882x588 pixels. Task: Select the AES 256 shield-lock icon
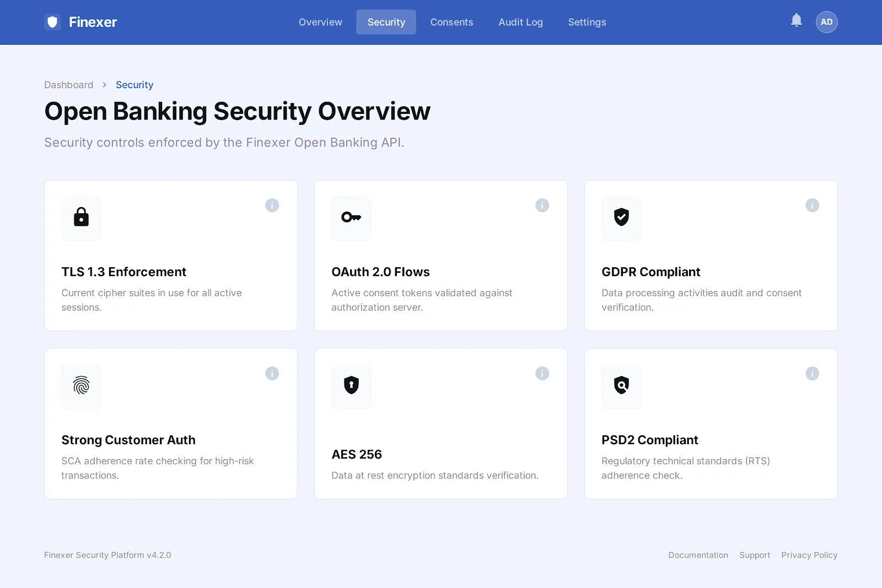(351, 387)
